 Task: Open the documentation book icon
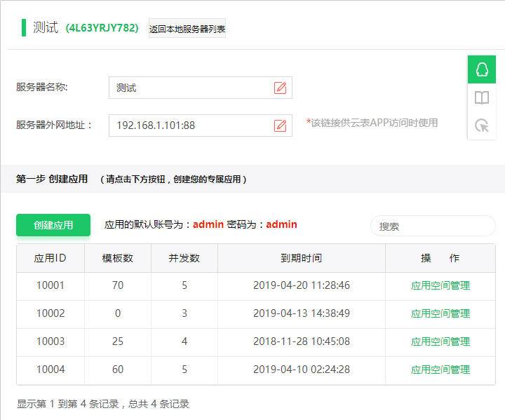coord(481,97)
